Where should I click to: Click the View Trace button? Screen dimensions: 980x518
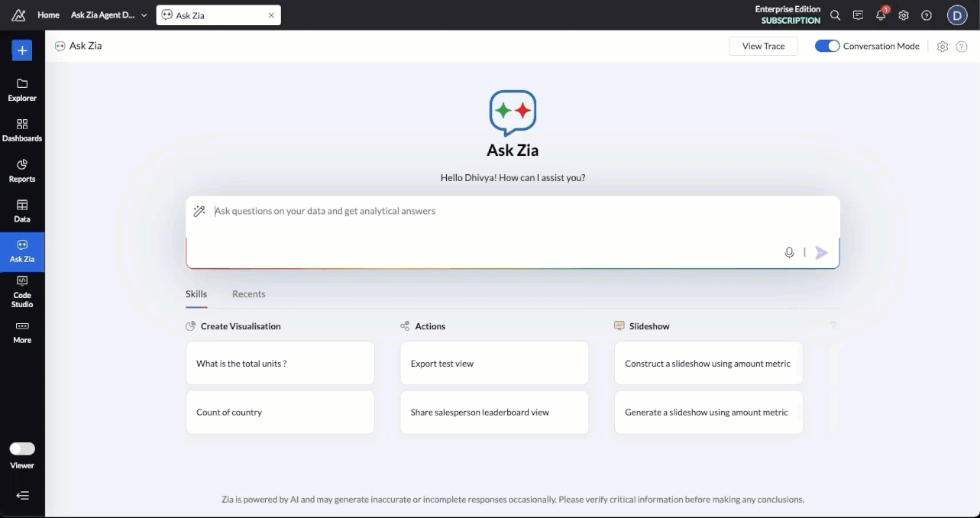763,46
